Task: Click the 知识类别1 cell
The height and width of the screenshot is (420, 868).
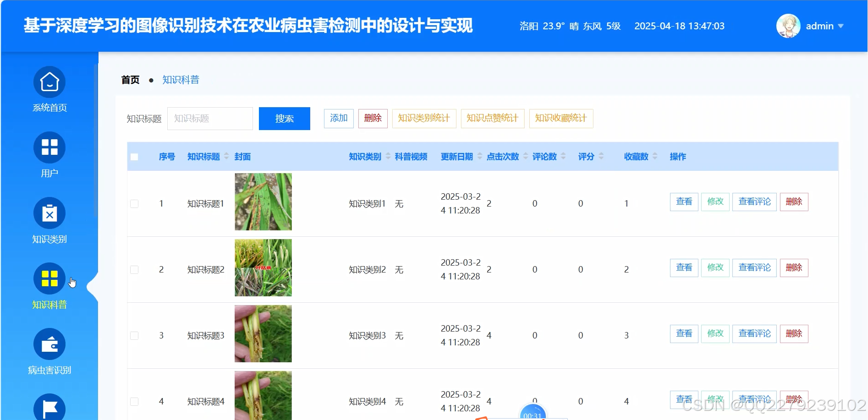Action: click(x=367, y=204)
